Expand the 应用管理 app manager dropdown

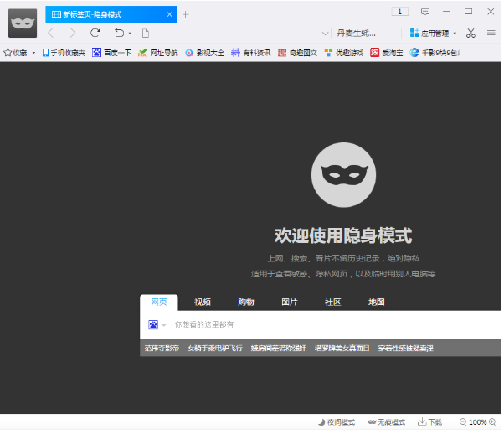point(455,34)
